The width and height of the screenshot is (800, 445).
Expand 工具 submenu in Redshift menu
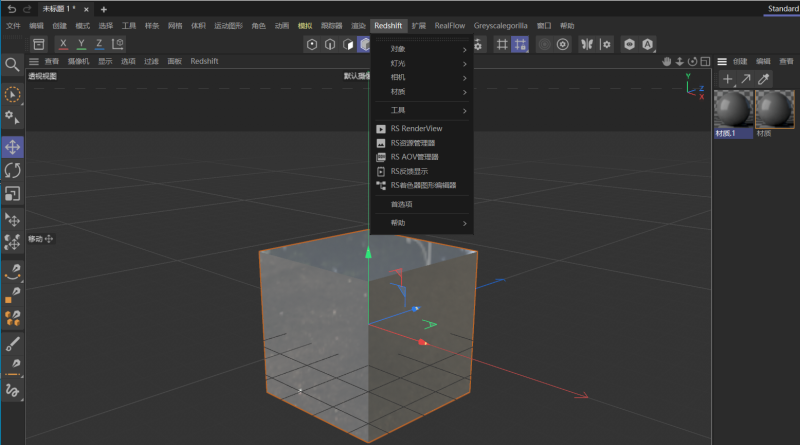421,110
